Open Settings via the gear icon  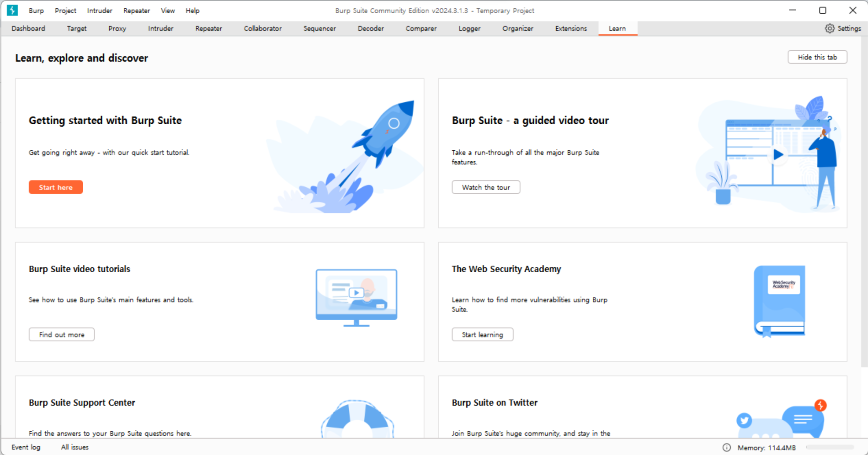(x=830, y=28)
